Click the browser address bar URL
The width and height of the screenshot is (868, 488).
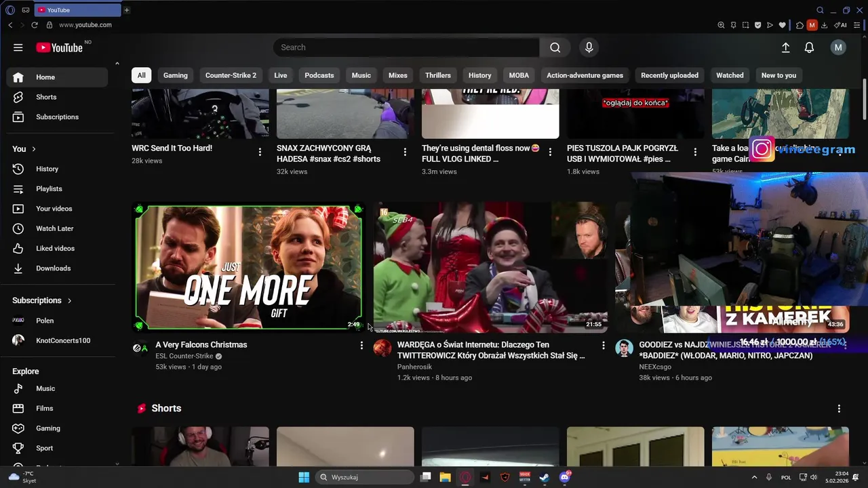pyautogui.click(x=85, y=25)
